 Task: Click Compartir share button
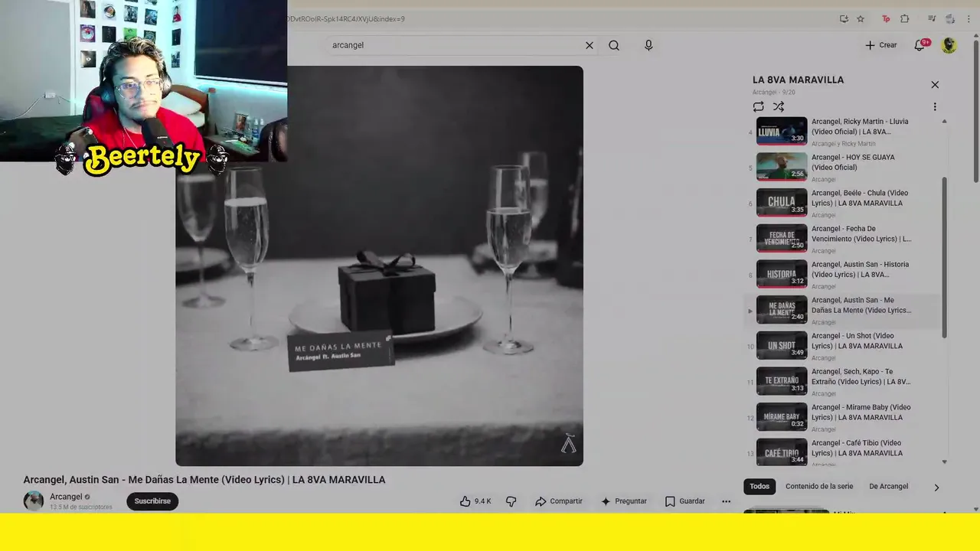click(x=559, y=501)
